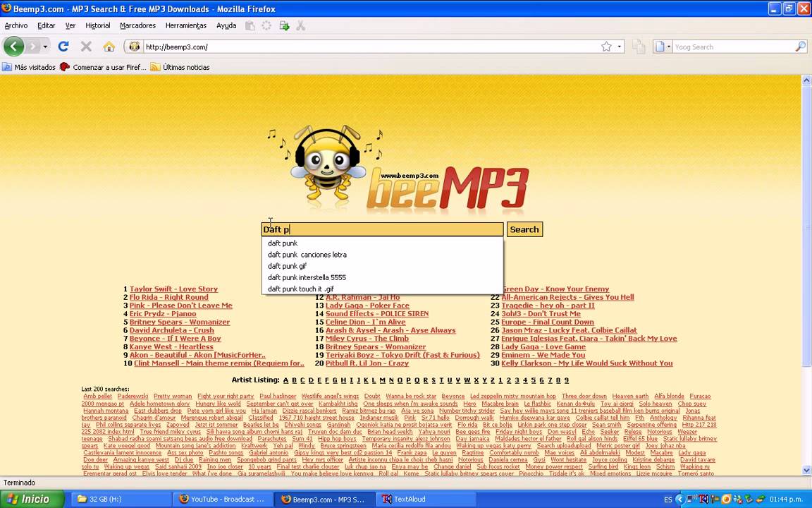
Task: Click the Paste icon beside Ayuda menu
Action: click(x=250, y=25)
